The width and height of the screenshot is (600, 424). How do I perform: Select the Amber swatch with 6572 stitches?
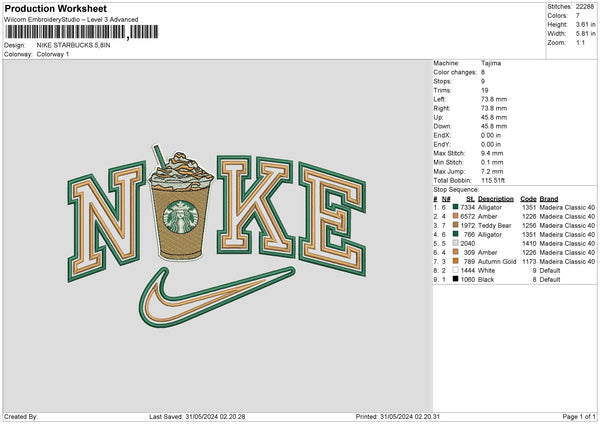click(x=455, y=216)
